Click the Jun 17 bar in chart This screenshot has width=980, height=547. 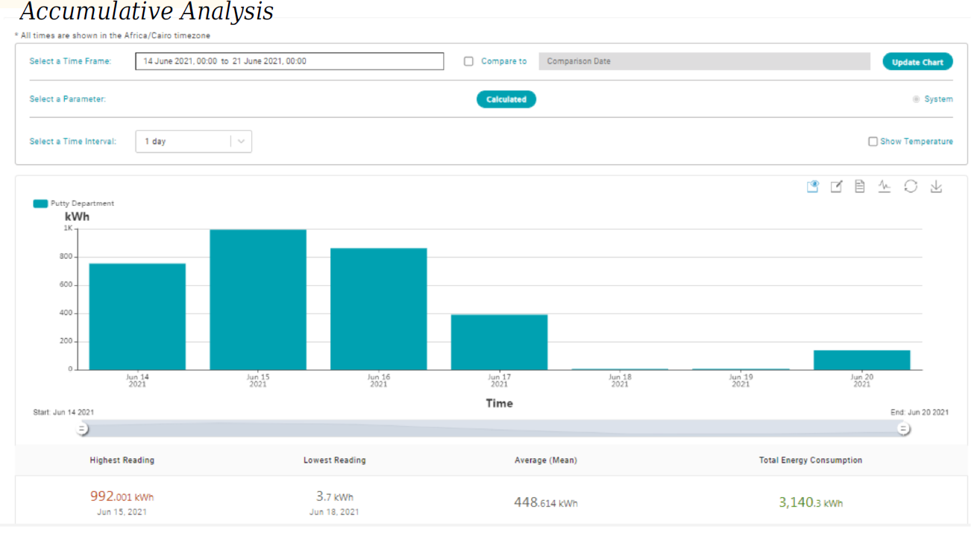point(499,342)
